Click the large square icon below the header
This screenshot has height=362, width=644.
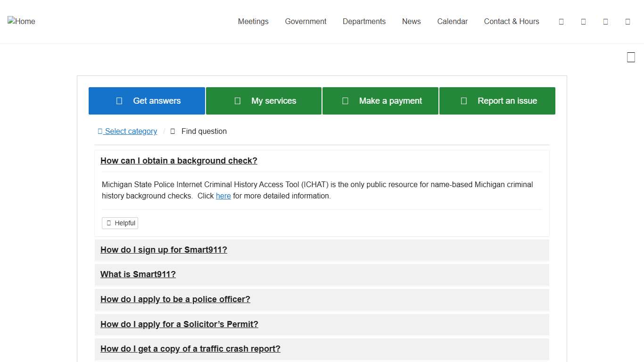pos(631,58)
